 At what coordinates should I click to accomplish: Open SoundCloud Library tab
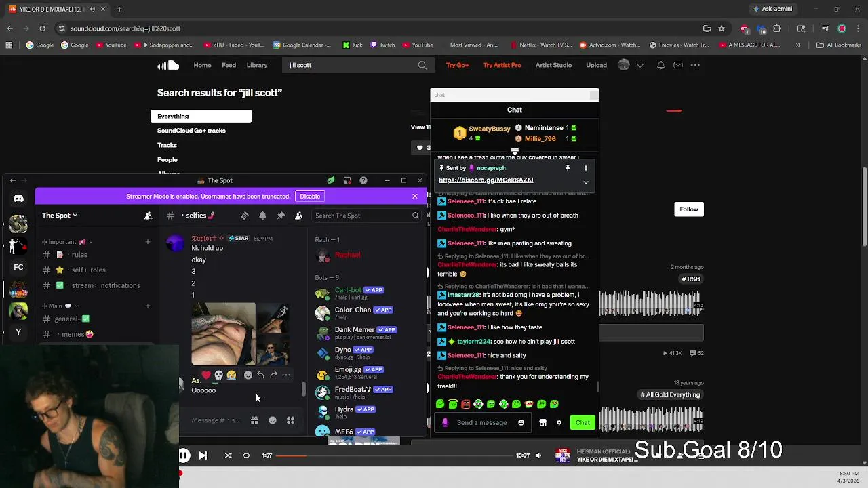257,65
